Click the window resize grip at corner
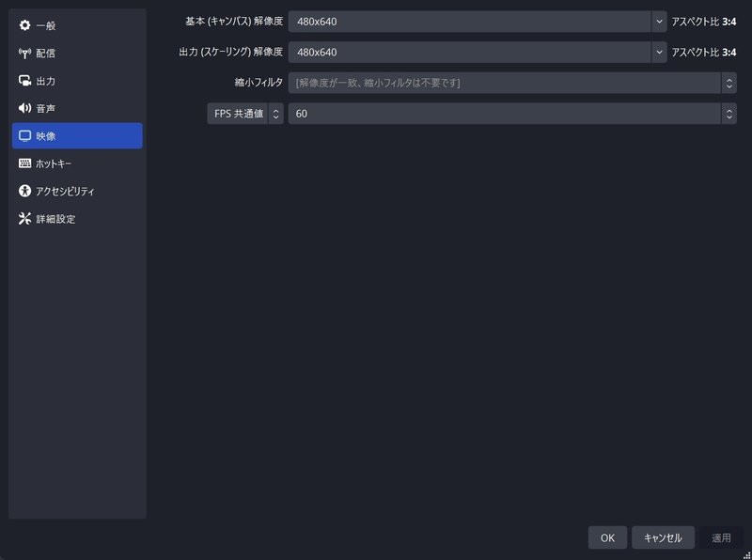 pyautogui.click(x=746, y=554)
